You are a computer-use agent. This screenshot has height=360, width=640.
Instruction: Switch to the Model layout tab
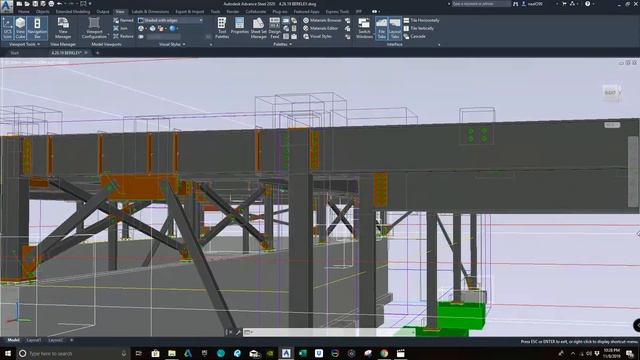tap(13, 340)
